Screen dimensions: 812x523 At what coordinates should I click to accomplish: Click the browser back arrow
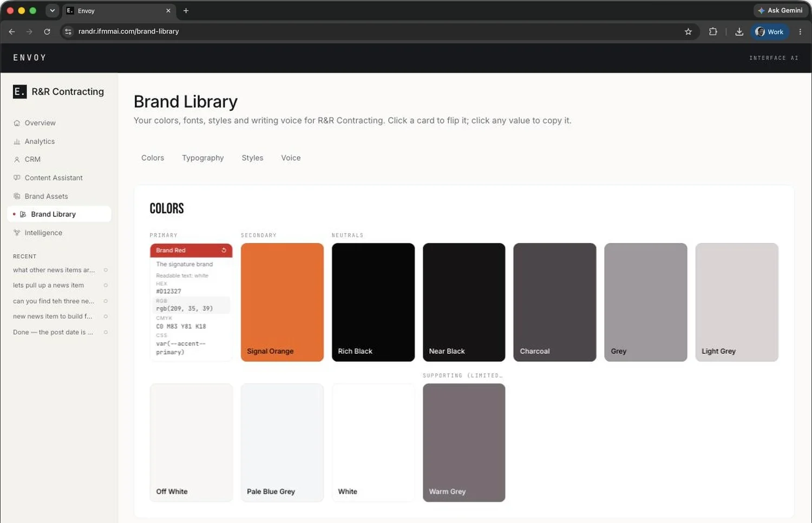click(12, 32)
